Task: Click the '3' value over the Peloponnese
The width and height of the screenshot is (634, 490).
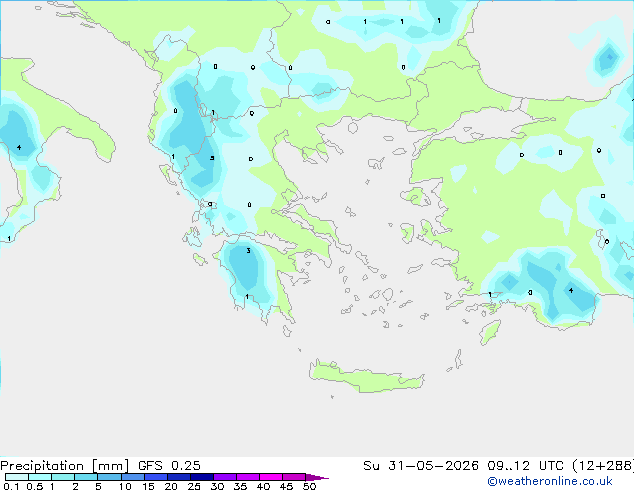Action: coord(248,251)
